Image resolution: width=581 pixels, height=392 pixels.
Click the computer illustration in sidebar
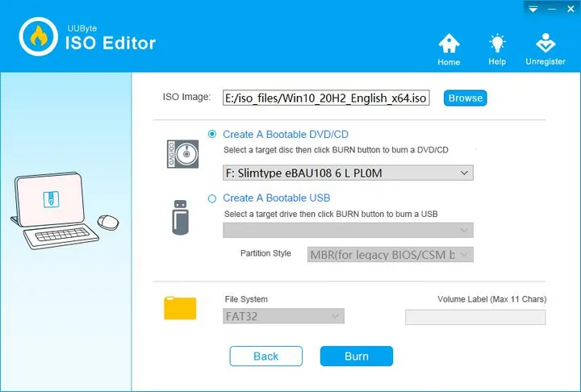click(65, 210)
